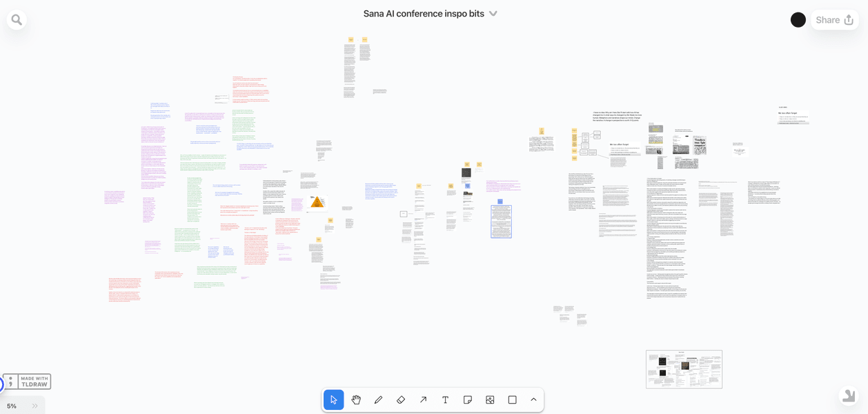
Task: Open the document name dropdown chevron
Action: coord(493,14)
